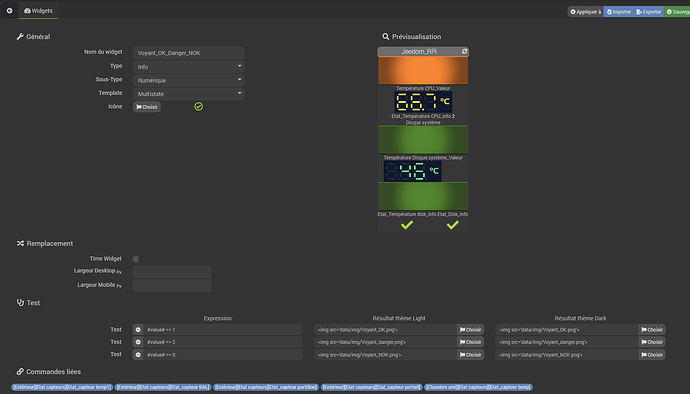The width and height of the screenshot is (690, 394).
Task: Edit the Nom du widget field
Action: point(188,53)
